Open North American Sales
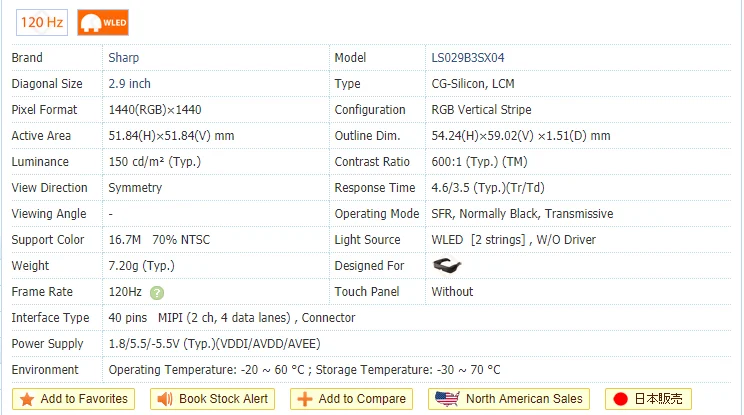This screenshot has width=744, height=415. (509, 399)
